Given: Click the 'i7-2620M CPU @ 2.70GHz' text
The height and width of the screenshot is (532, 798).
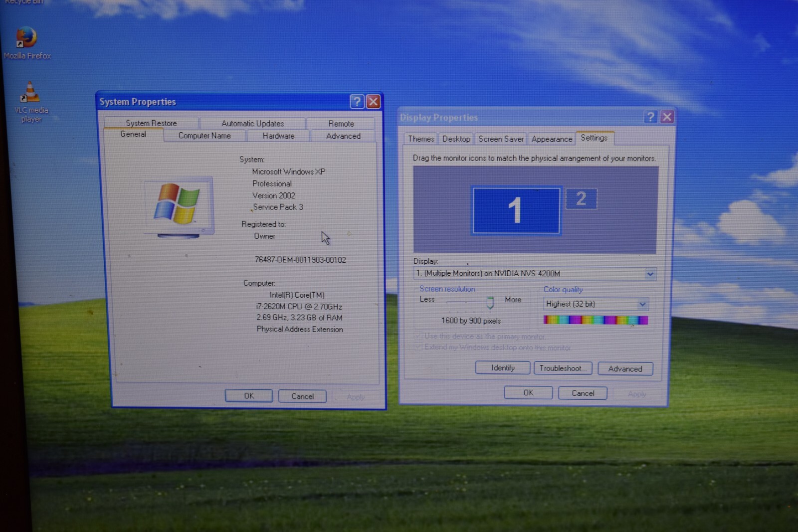Looking at the screenshot, I should coord(299,307).
